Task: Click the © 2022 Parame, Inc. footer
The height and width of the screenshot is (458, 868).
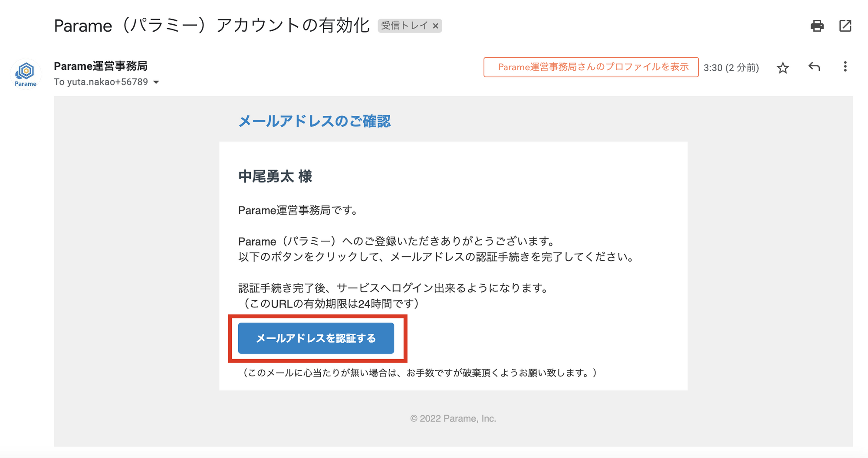Action: [x=453, y=419]
